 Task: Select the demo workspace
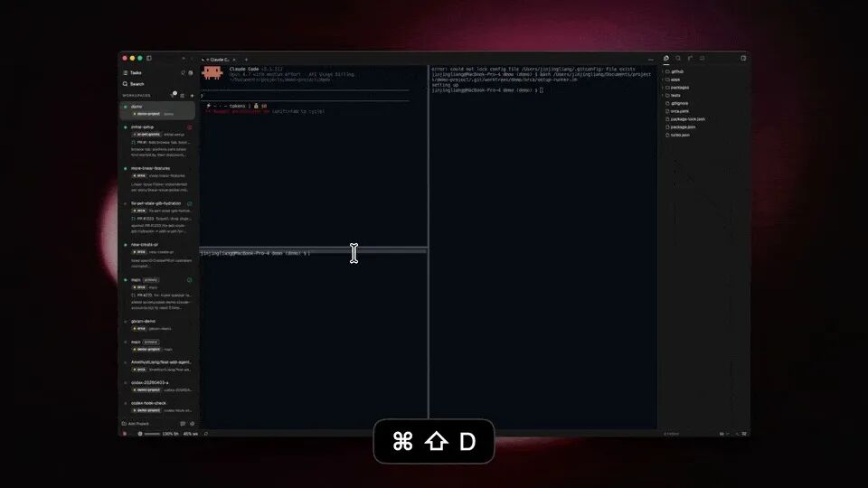tap(158, 110)
